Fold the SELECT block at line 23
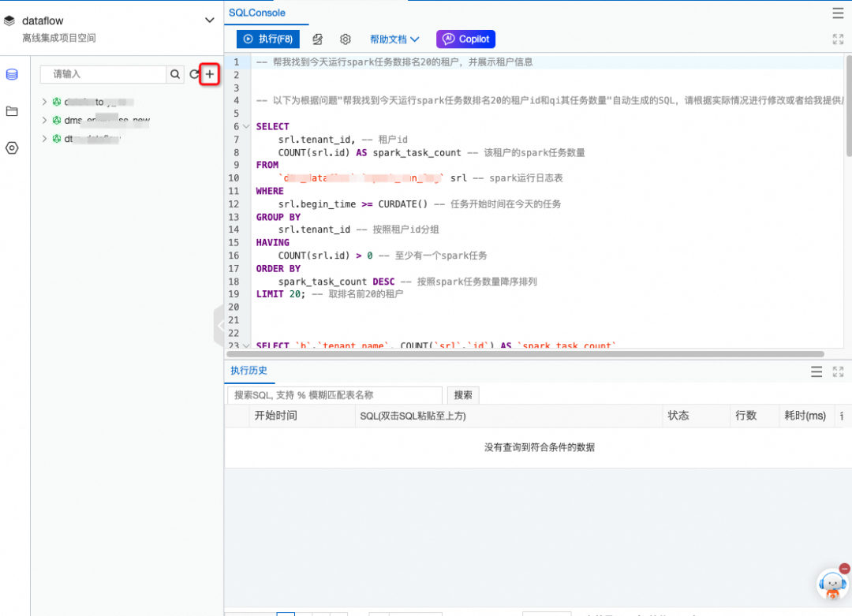 (246, 345)
